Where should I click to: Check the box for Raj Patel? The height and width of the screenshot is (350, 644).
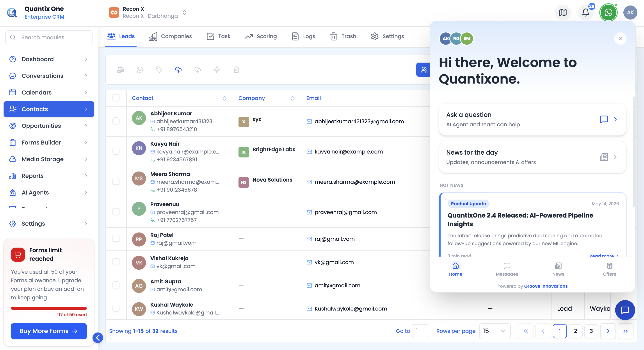[x=116, y=238]
